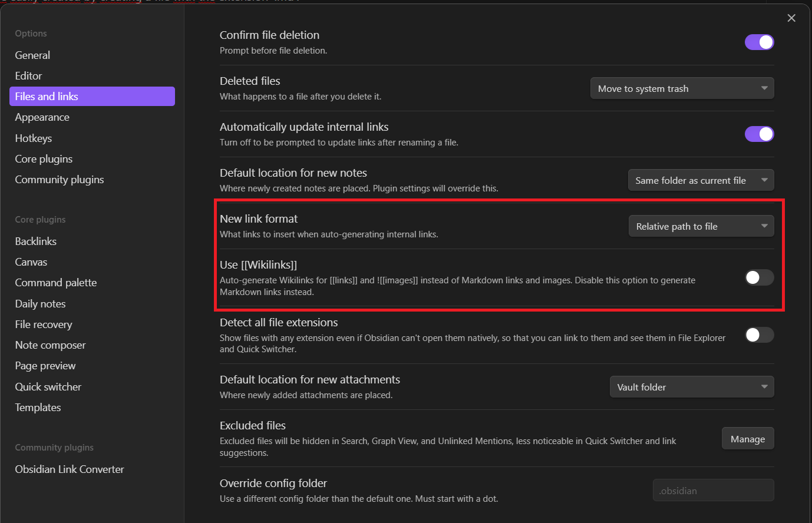Open the Templates plugin settings
Screen dimensions: 812x523
[x=38, y=408]
